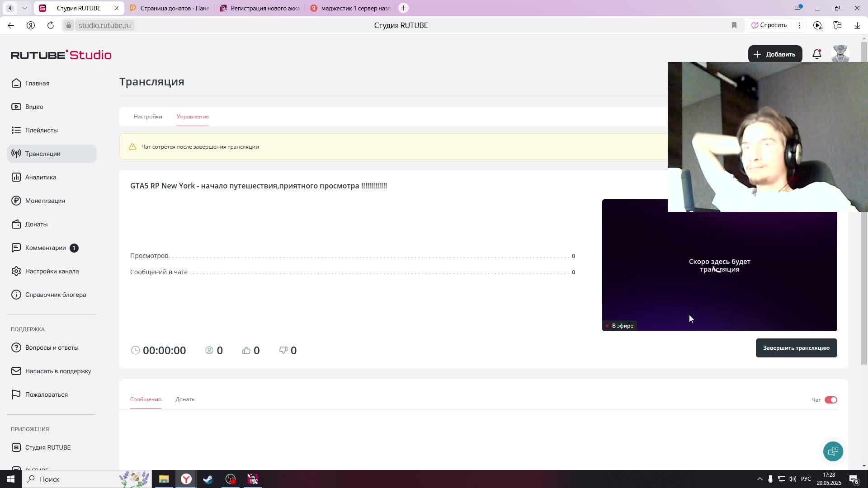Toggle the Чат switch
The width and height of the screenshot is (868, 488).
click(830, 400)
